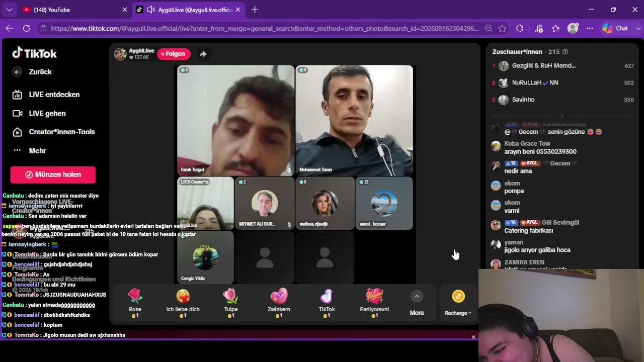644x362 pixels.
Task: Open the LIVE-Creator*in video tile
Action: 205,203
